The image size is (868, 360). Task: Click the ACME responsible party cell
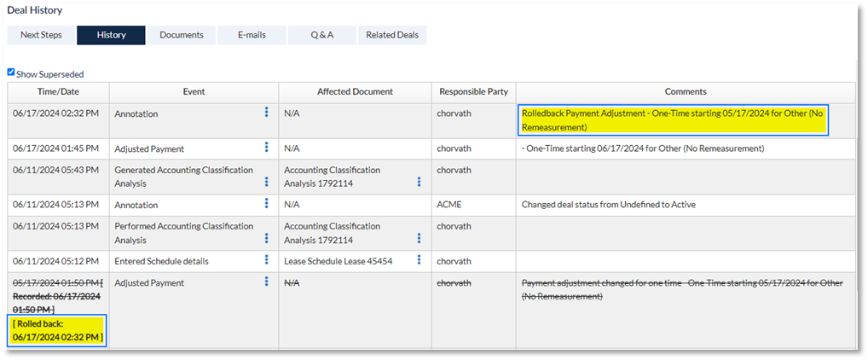[474, 205]
